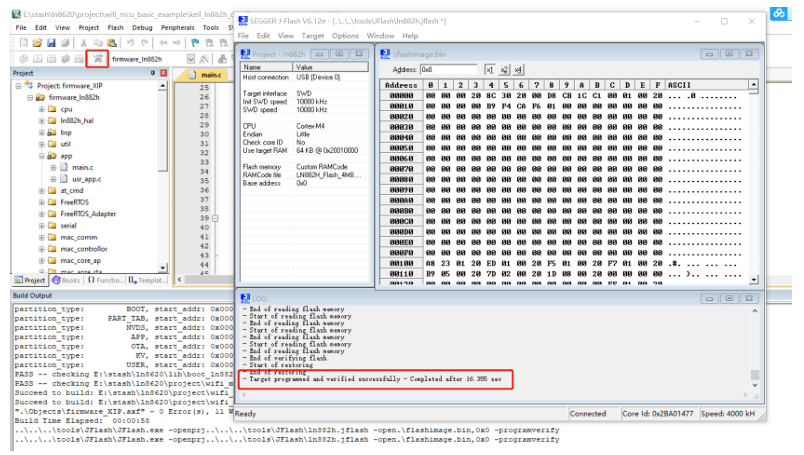Click the Batch Build icon
This screenshot has height=455, width=804.
[x=65, y=59]
